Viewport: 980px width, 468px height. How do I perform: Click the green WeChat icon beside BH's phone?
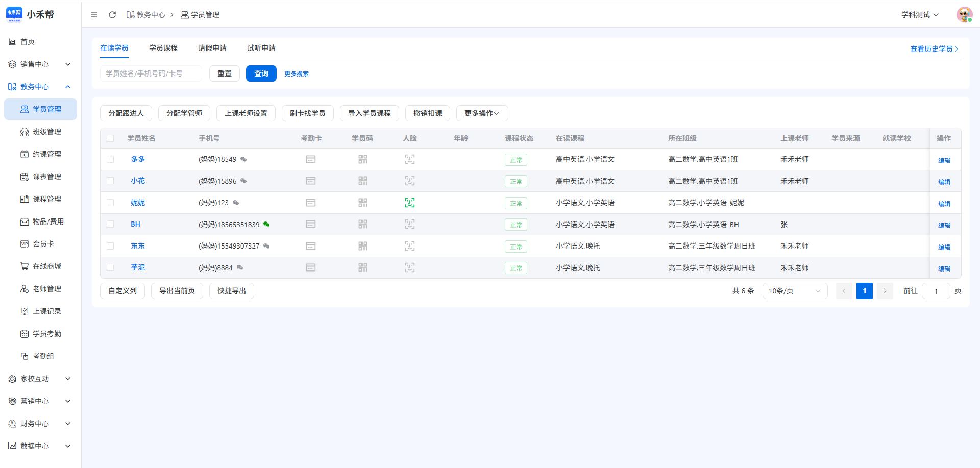[x=266, y=224]
